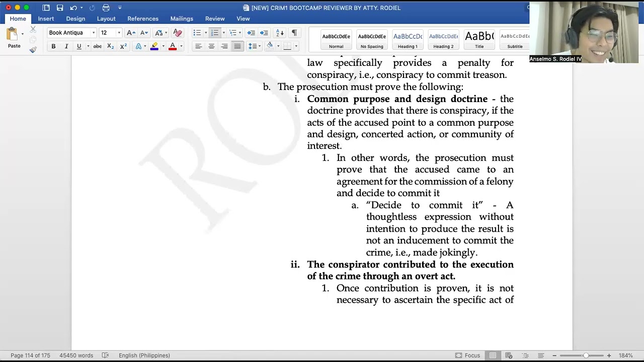
Task: Expand the bullet list options arrow
Action: (x=206, y=33)
